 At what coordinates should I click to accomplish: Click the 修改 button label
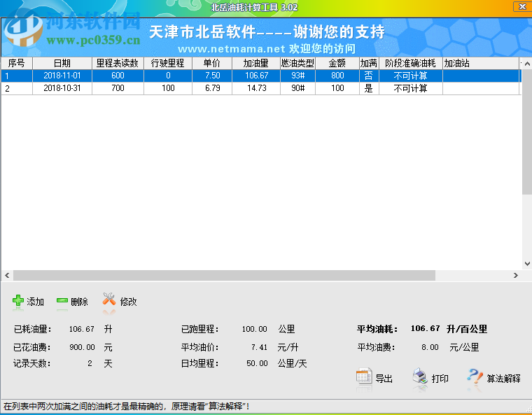[128, 302]
